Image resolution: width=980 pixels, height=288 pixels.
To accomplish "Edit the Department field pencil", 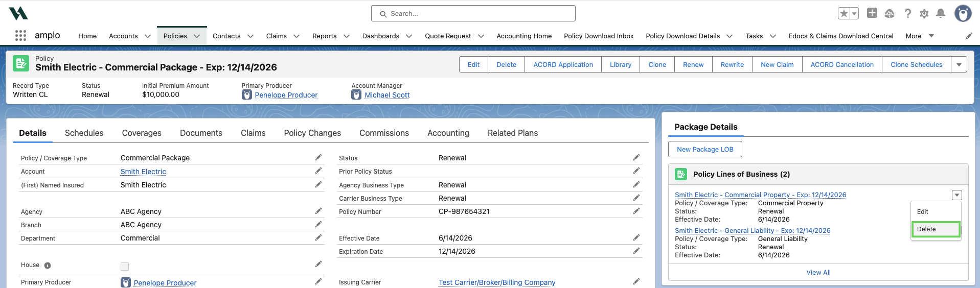I will coord(318,237).
